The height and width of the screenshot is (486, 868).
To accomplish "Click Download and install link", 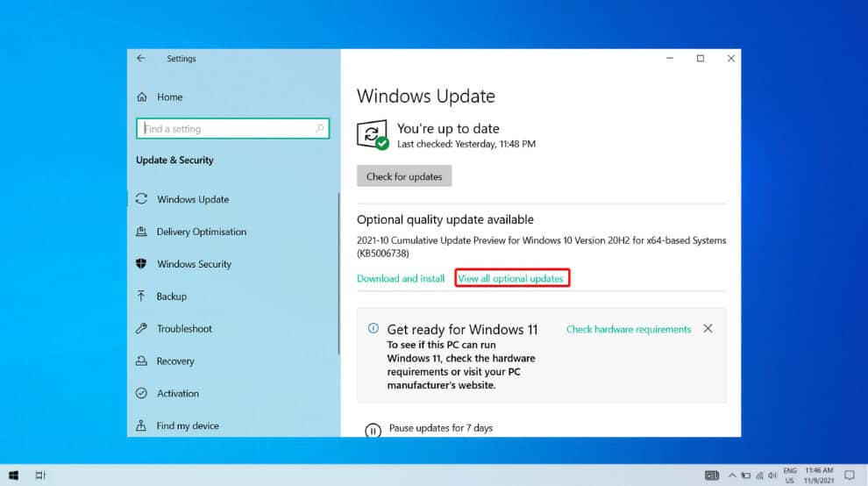I will (x=401, y=279).
